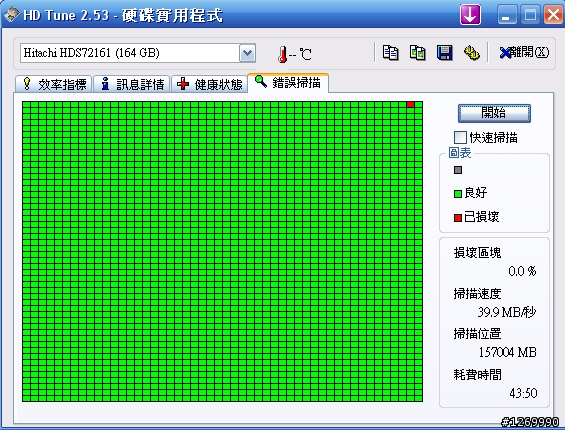This screenshot has width=565, height=430.
Task: Click the red damaged block in scan grid
Action: click(x=410, y=105)
